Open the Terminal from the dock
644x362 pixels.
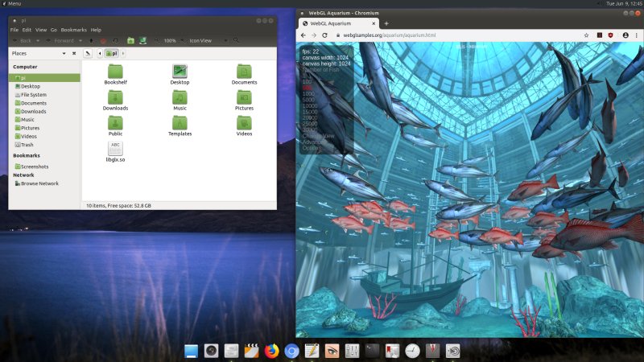pos(372,350)
